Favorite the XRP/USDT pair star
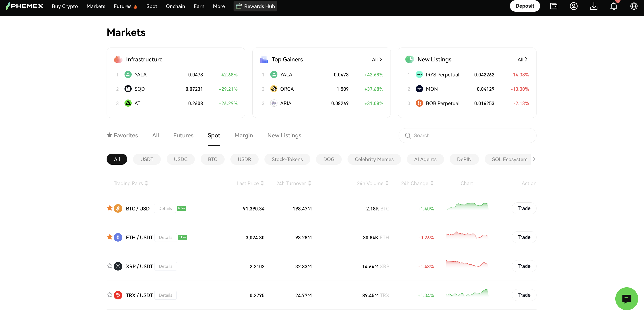The height and width of the screenshot is (316, 644). (x=109, y=266)
